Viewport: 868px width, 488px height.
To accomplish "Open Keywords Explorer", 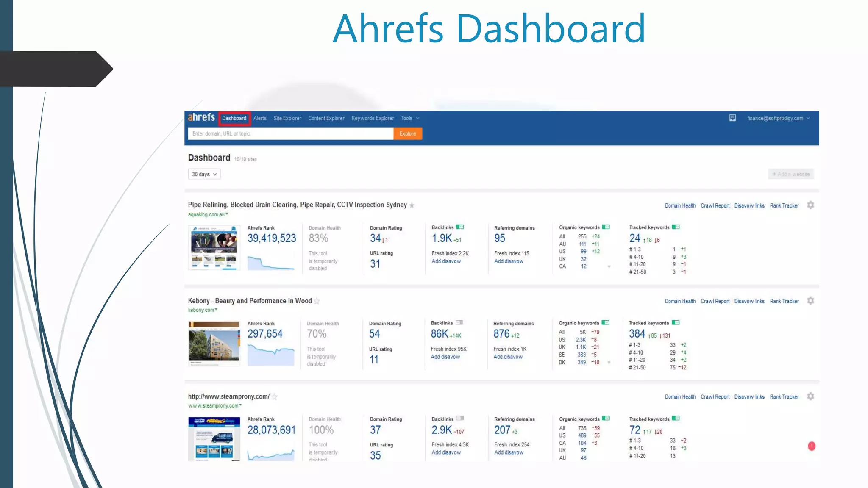I will [x=373, y=118].
